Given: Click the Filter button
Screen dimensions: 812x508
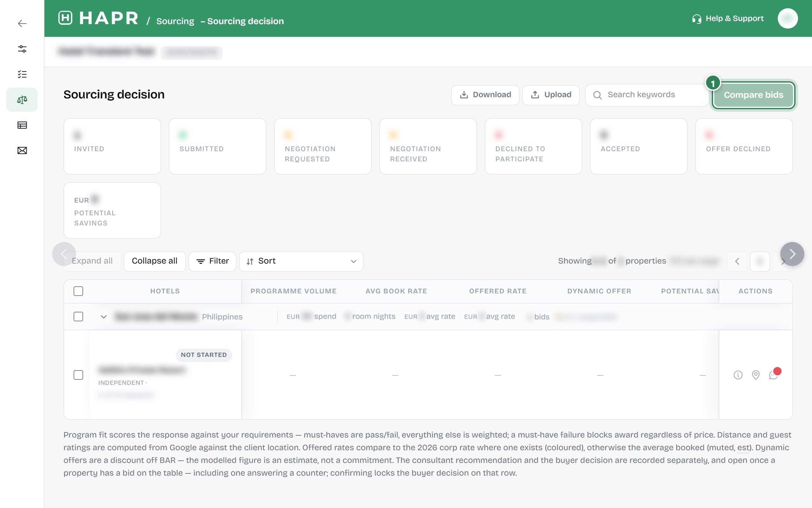Looking at the screenshot, I should click(213, 261).
